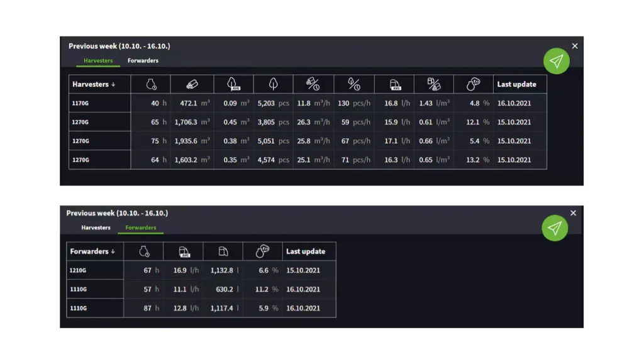Viewport: 644px width, 362px height.
Task: Click the 71 pcs/h cell
Action: (354, 160)
